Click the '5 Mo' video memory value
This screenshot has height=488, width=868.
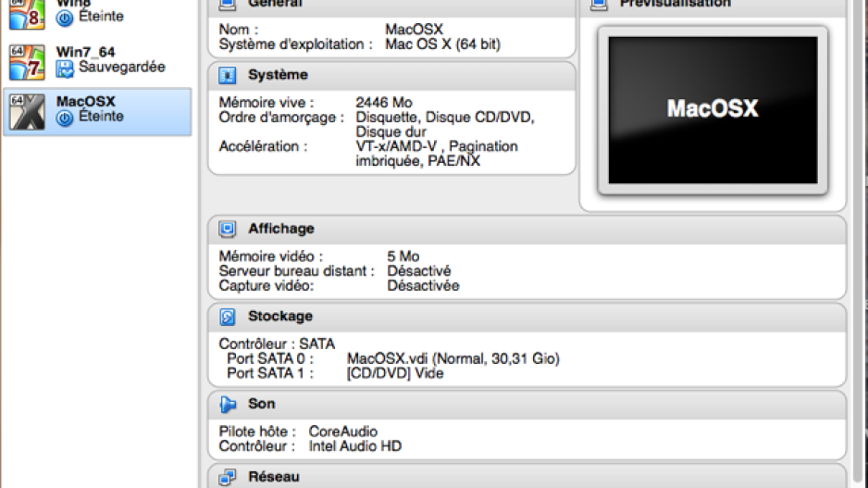pyautogui.click(x=403, y=257)
